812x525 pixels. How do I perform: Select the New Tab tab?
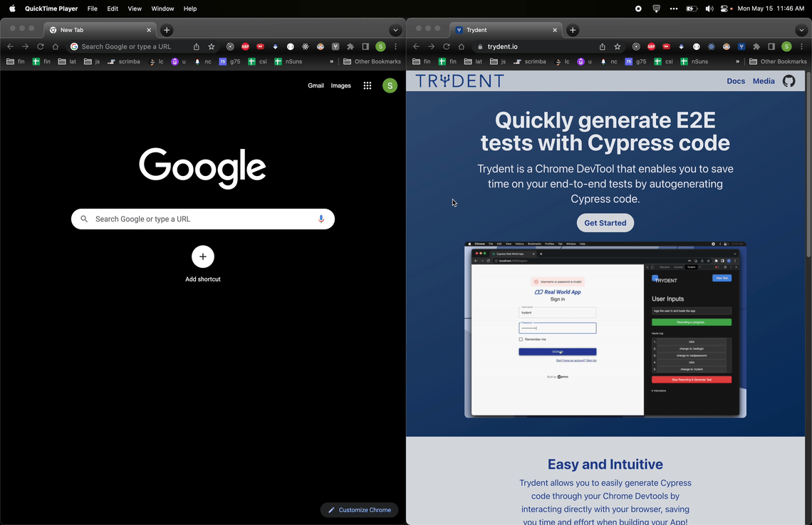(100, 30)
